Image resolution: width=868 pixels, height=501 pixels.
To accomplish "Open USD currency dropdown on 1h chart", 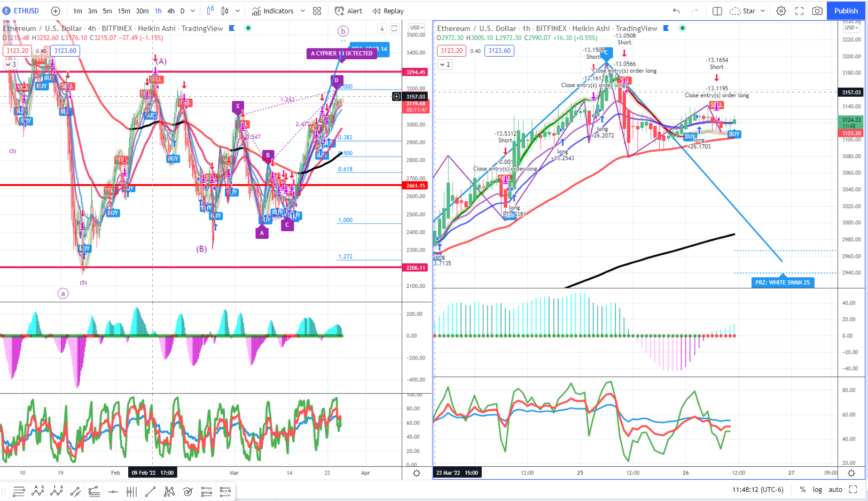I will [x=851, y=27].
